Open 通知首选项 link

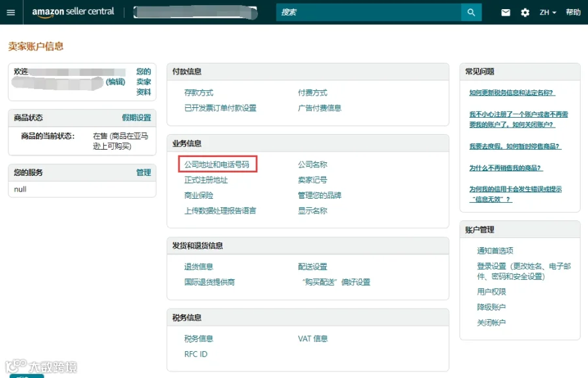click(495, 250)
